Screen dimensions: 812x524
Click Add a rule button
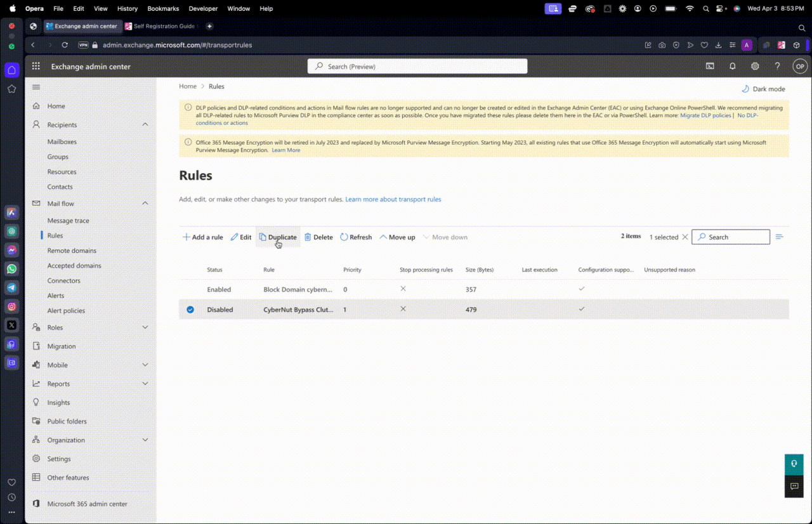[x=203, y=237]
